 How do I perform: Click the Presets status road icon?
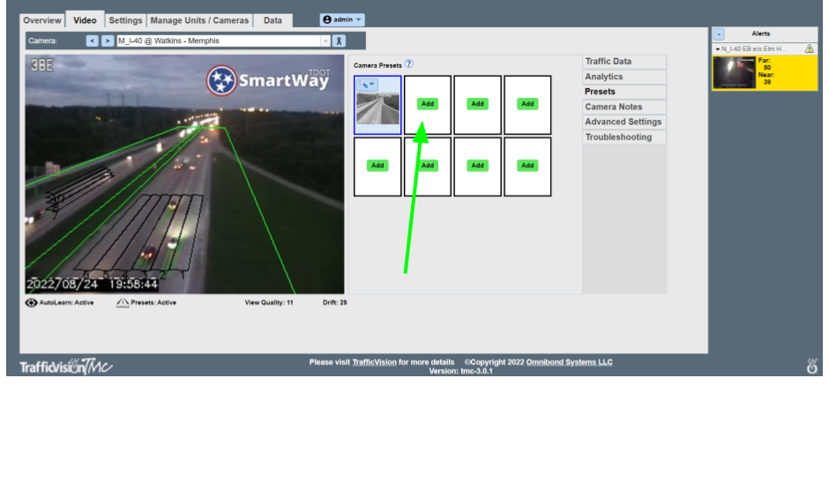(123, 303)
